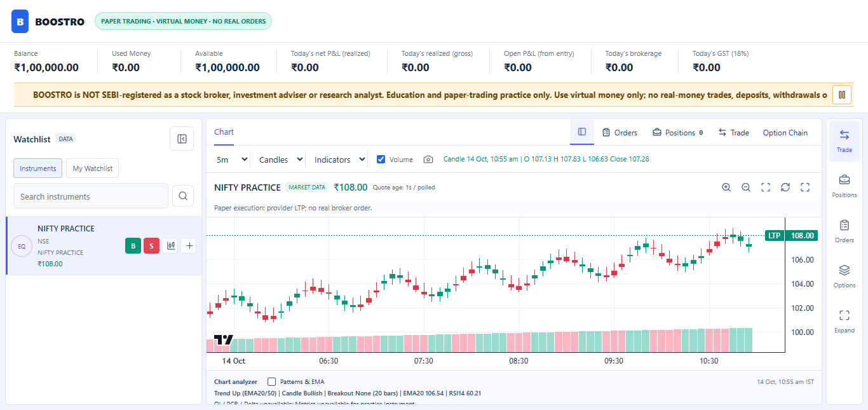Click the PAPER TRADING virtual money badge
Screen dimensions: 868x410
[183, 21]
